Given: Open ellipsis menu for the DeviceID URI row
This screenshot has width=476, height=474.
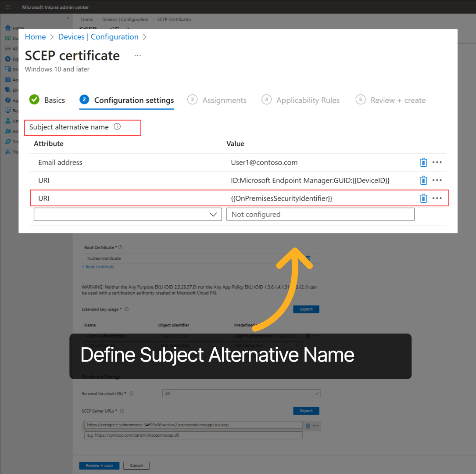Looking at the screenshot, I should 437,180.
